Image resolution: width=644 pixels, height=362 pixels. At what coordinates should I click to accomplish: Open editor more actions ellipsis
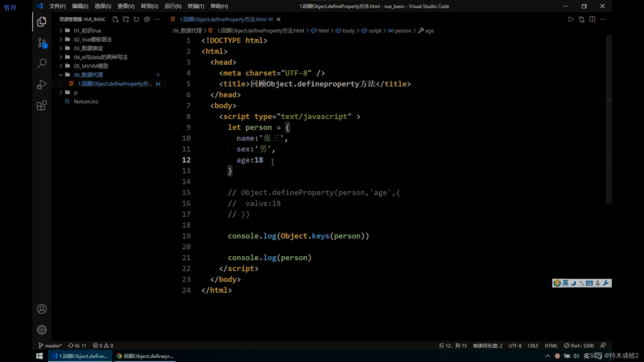(603, 19)
